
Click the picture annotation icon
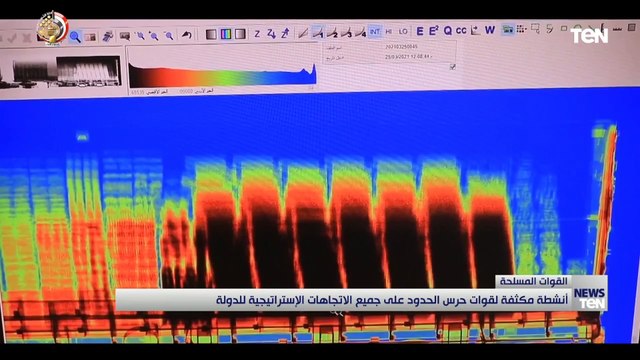[x=124, y=36]
